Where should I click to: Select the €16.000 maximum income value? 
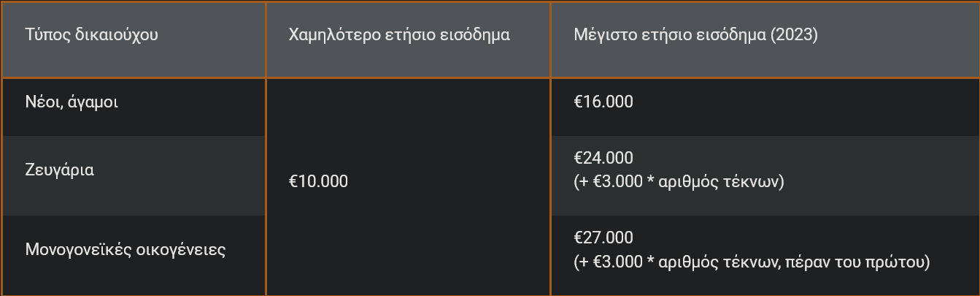click(x=603, y=102)
